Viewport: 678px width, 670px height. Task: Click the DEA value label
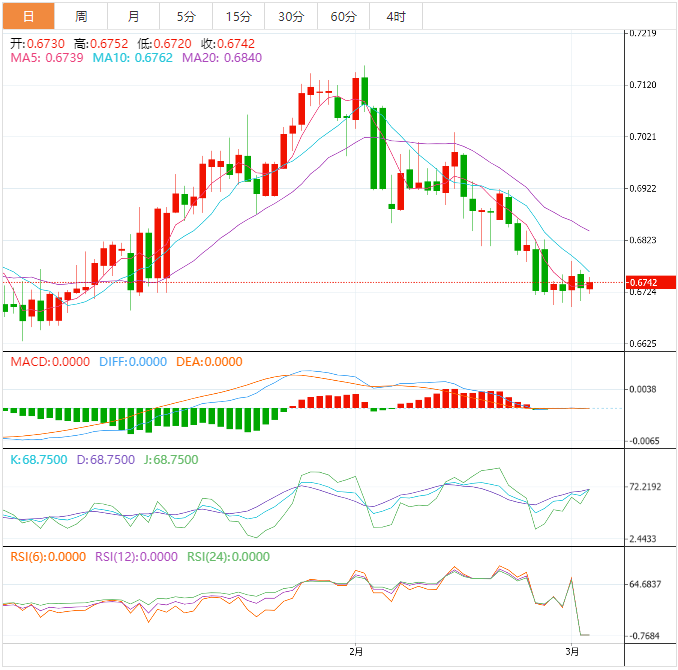tap(209, 362)
